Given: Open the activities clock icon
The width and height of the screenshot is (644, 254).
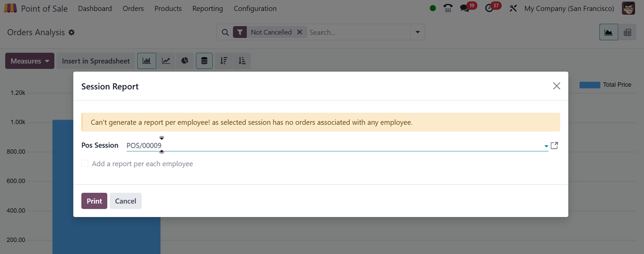Looking at the screenshot, I should 489,8.
